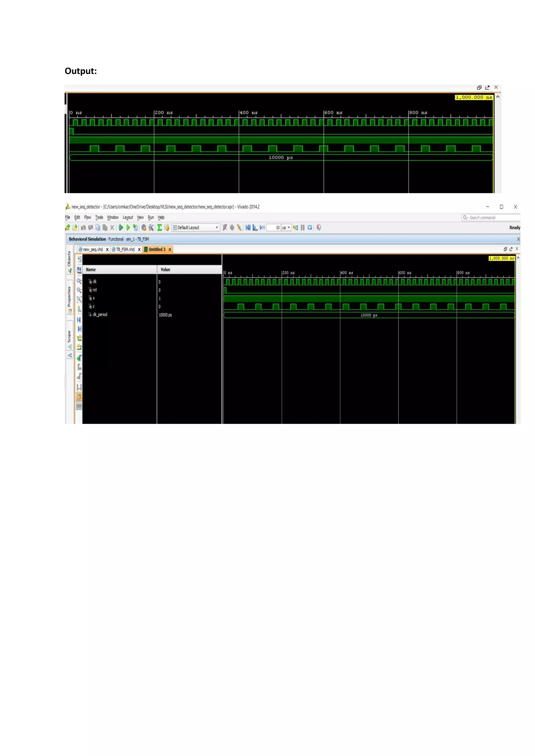Click the Copy documents icon
Screen dimensions: 535x756
98,228
